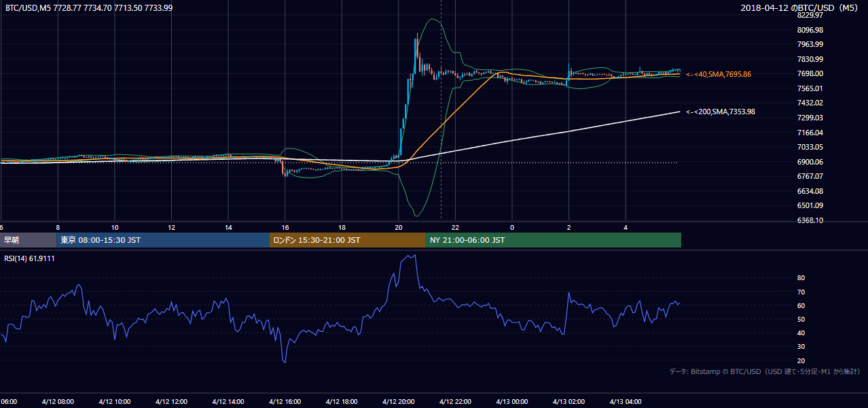Click the 7963.99 price axis label
The width and height of the screenshot is (868, 408).
click(810, 45)
